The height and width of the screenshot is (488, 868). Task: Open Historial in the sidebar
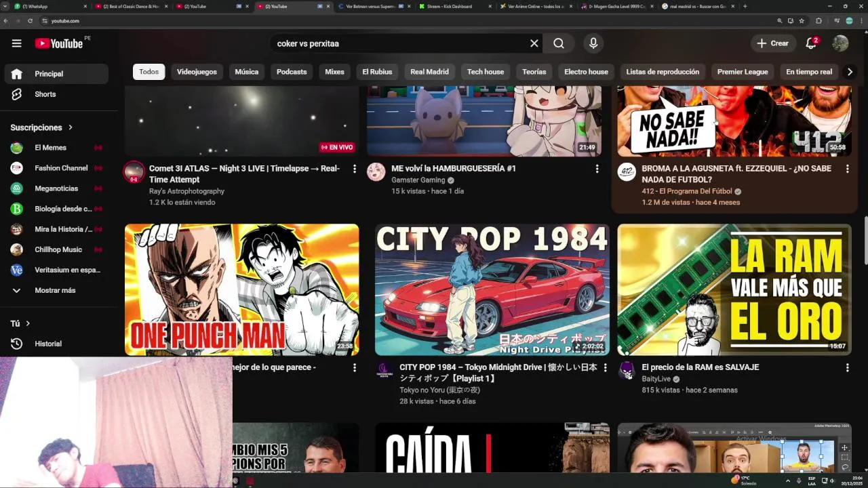57,344
